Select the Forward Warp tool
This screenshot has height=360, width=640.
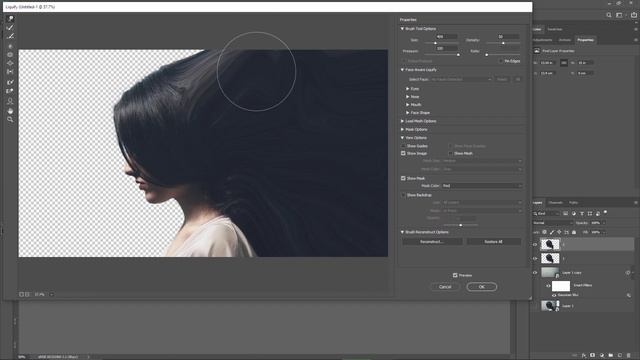coord(10,19)
